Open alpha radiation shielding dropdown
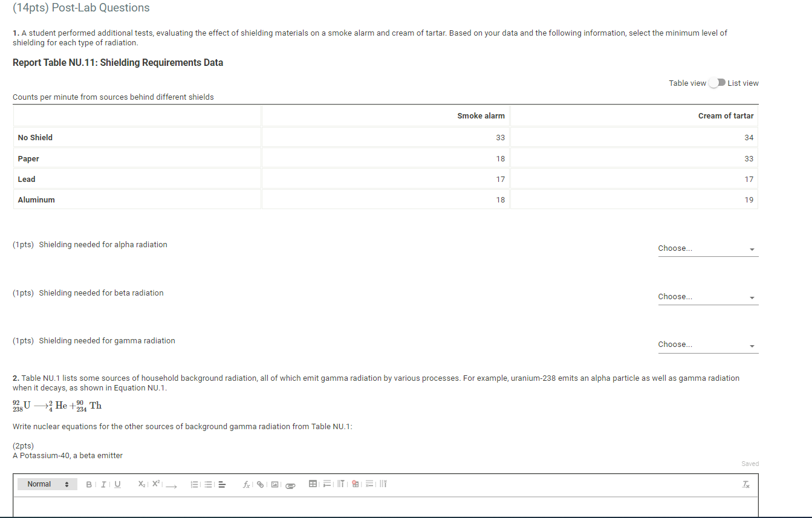This screenshot has height=518, width=812. pos(708,248)
